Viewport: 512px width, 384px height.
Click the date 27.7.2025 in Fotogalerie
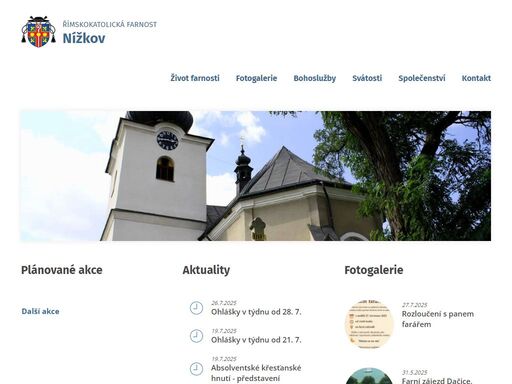pos(414,305)
